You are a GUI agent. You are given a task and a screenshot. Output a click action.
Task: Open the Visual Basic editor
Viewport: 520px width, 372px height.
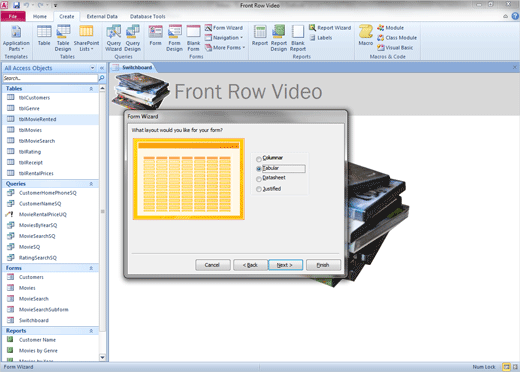395,48
